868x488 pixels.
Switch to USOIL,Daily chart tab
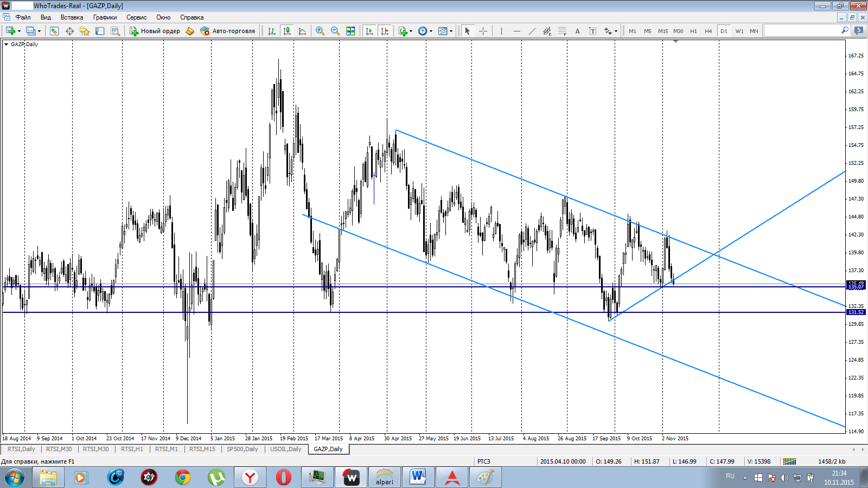click(x=285, y=449)
